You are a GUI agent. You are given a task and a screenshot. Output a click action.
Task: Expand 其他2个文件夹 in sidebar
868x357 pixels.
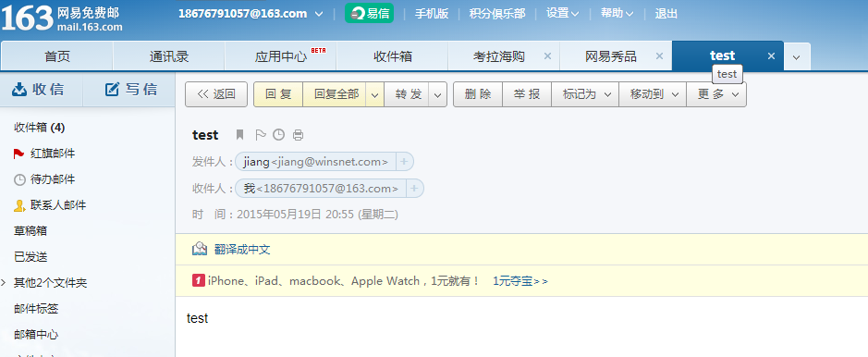5,283
